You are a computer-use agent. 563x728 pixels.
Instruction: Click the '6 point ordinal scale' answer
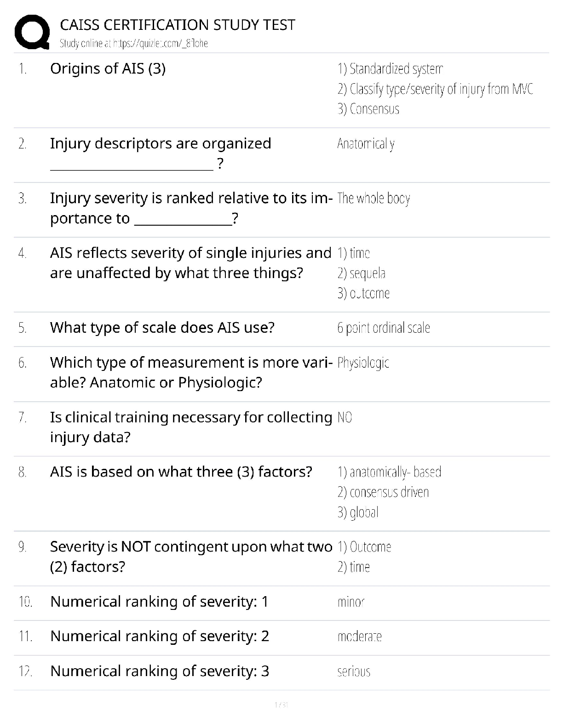[x=384, y=328]
